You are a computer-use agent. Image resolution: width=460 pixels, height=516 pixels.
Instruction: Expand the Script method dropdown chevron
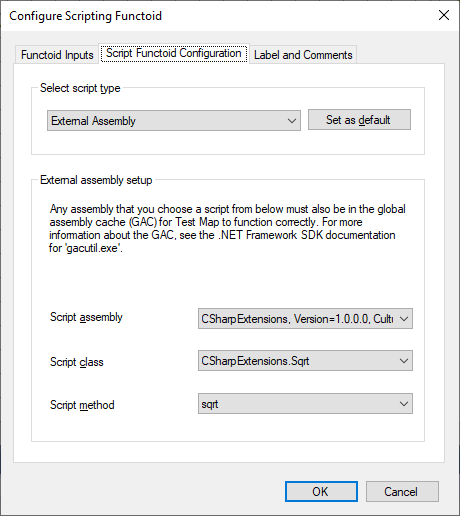(x=404, y=404)
